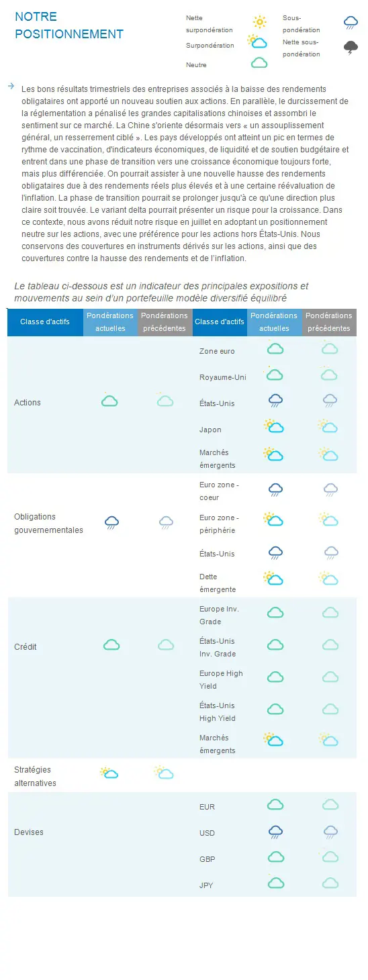Click the blue arrow bullet beside paragraph

click(11, 86)
